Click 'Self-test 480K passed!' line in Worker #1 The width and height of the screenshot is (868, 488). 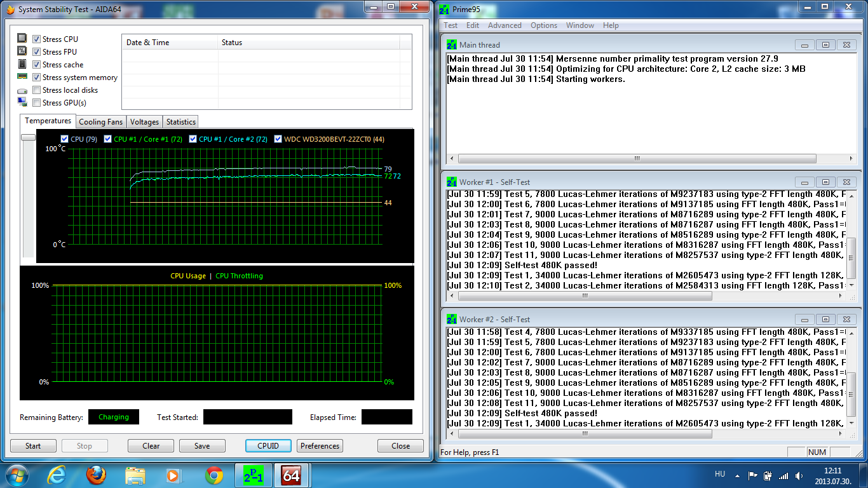[x=522, y=265]
